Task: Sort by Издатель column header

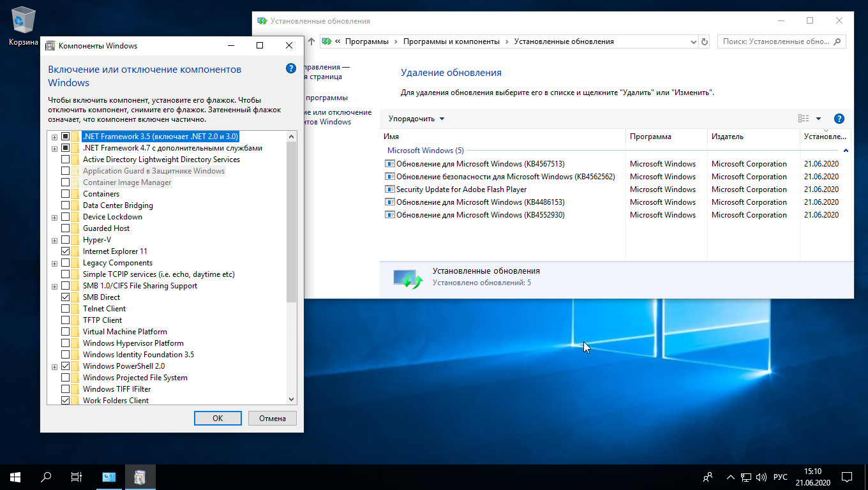Action: [x=753, y=137]
